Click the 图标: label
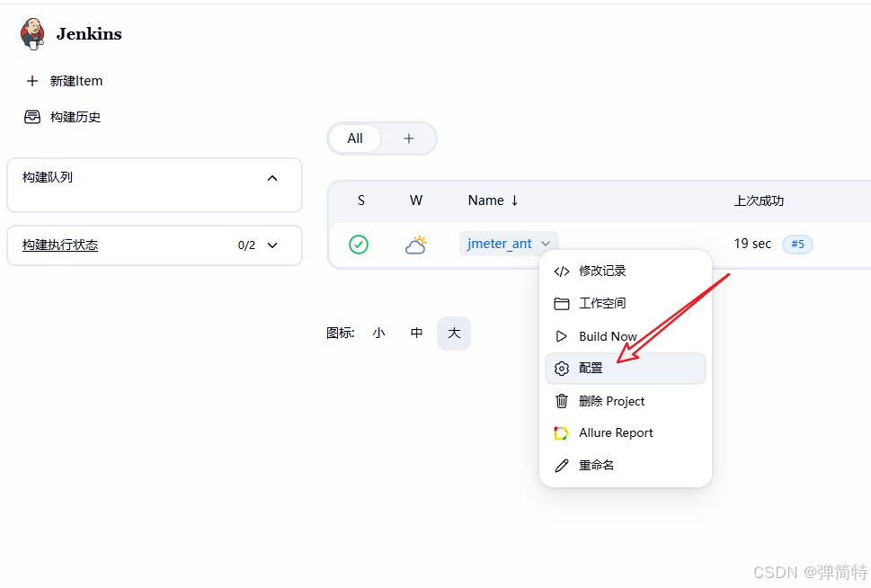Image resolution: width=871 pixels, height=588 pixels. [341, 334]
